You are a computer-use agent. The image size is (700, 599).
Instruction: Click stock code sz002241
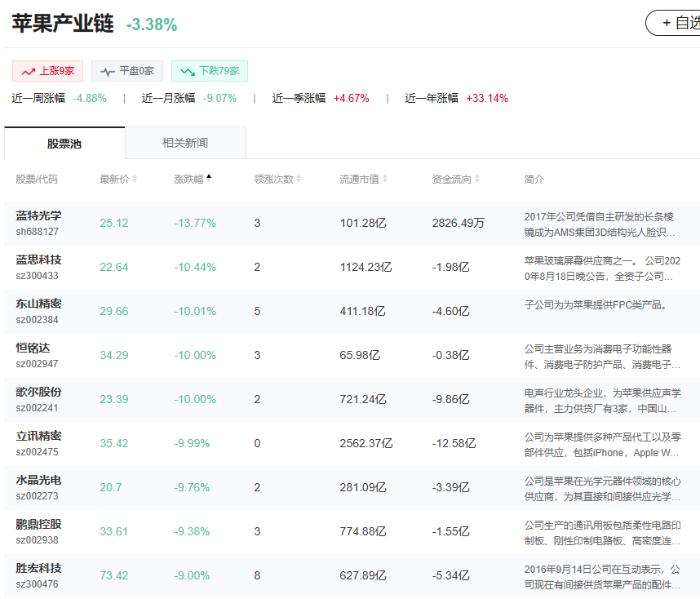pos(37,408)
